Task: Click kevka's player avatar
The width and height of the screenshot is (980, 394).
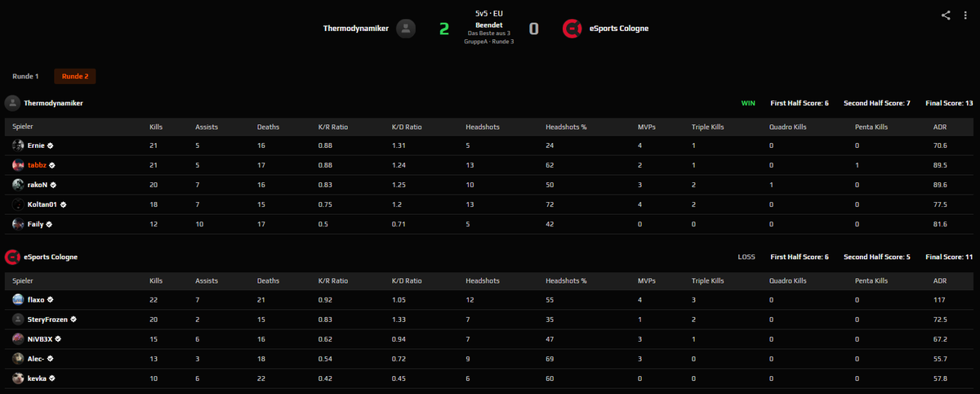Action: coord(18,378)
